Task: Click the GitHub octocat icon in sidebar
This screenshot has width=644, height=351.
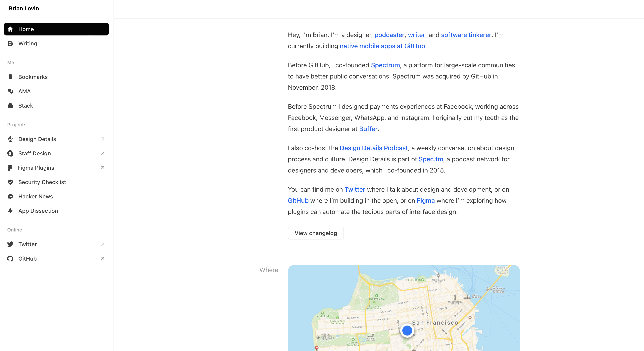Action: 10,259
